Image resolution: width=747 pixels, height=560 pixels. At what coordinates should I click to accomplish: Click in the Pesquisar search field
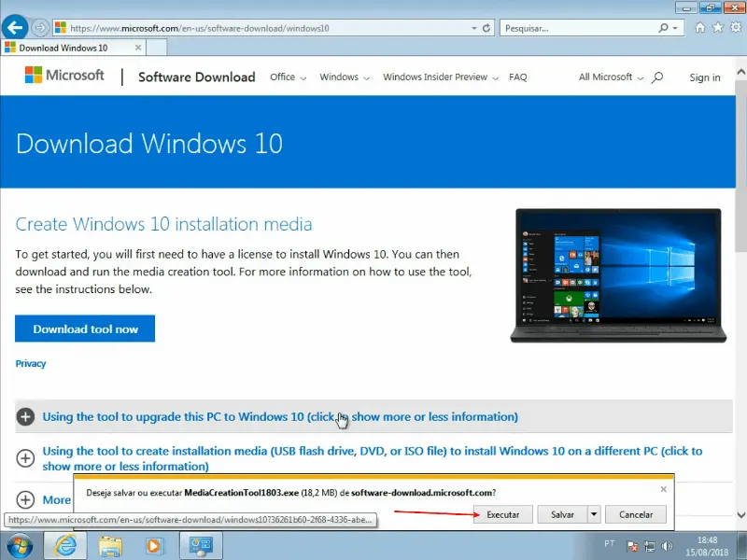click(577, 28)
